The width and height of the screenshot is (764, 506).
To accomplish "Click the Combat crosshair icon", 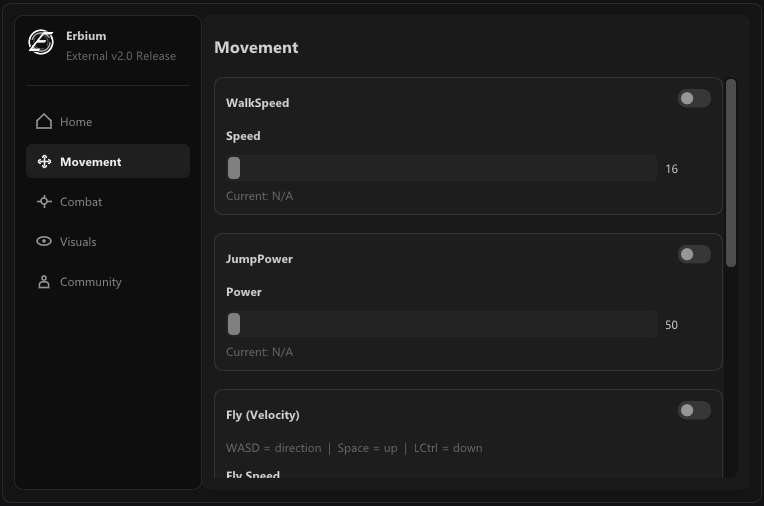I will click(44, 201).
